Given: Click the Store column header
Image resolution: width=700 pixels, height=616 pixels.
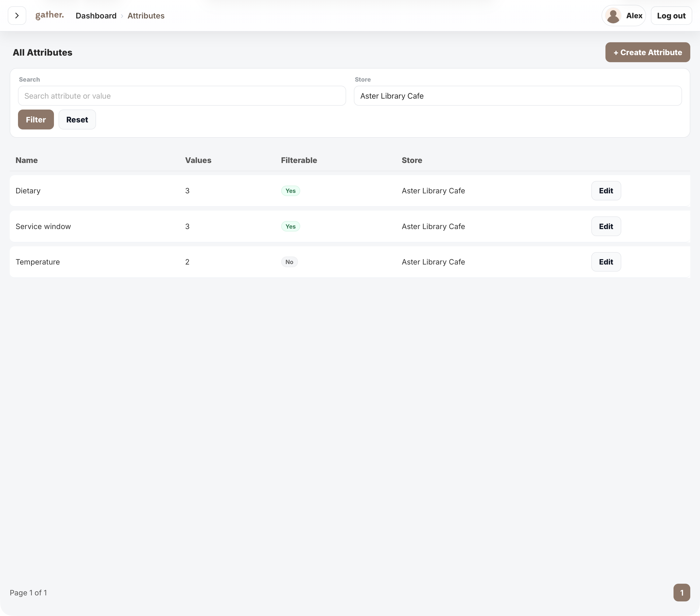Looking at the screenshot, I should tap(412, 160).
